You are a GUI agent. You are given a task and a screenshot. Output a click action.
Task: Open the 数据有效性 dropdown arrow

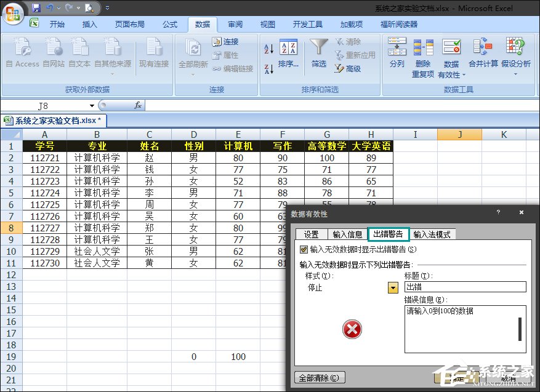pos(463,74)
